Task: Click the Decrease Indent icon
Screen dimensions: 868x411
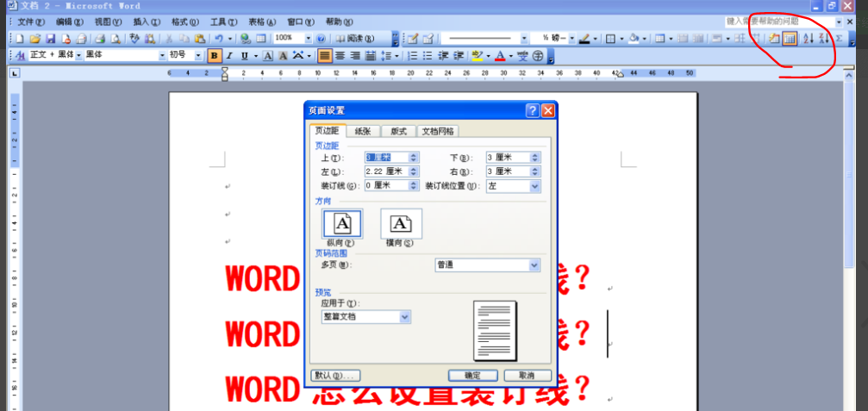Action: click(x=443, y=56)
